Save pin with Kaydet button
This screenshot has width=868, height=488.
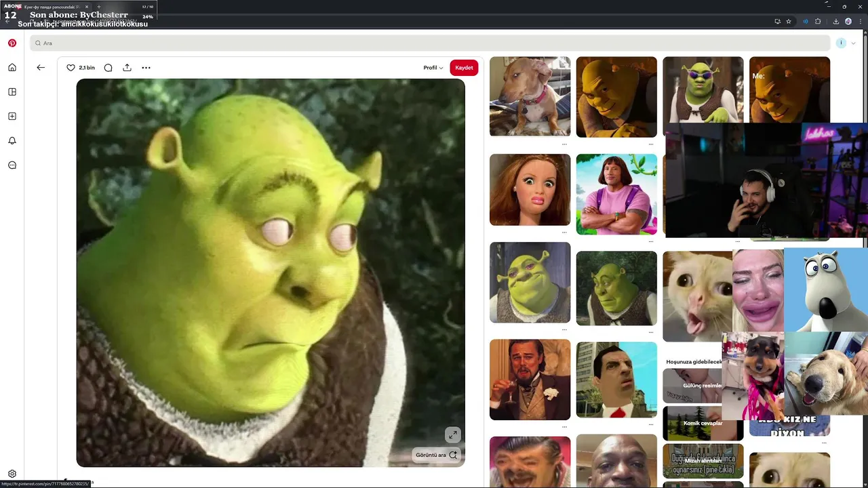(464, 68)
